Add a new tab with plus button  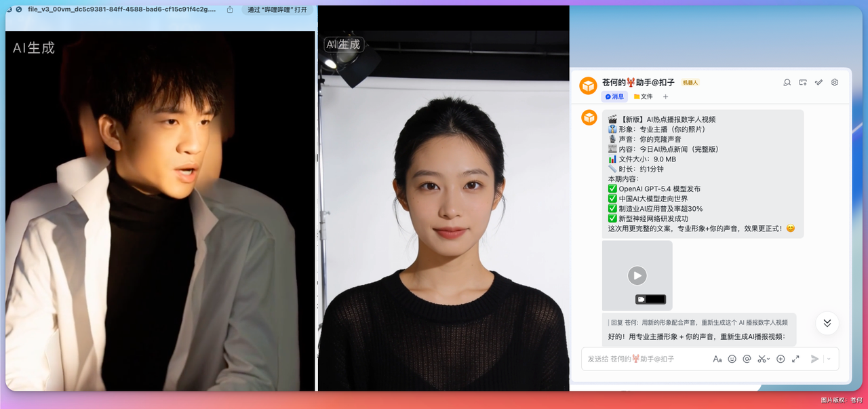[x=665, y=97]
